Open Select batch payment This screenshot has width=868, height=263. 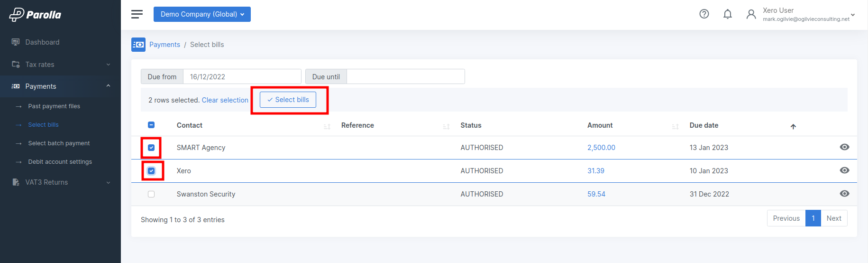point(59,143)
